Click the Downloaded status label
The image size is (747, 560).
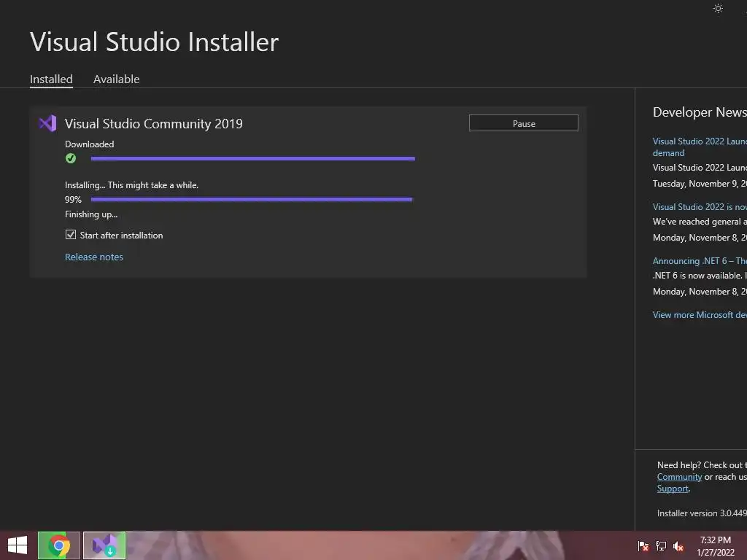click(x=89, y=144)
